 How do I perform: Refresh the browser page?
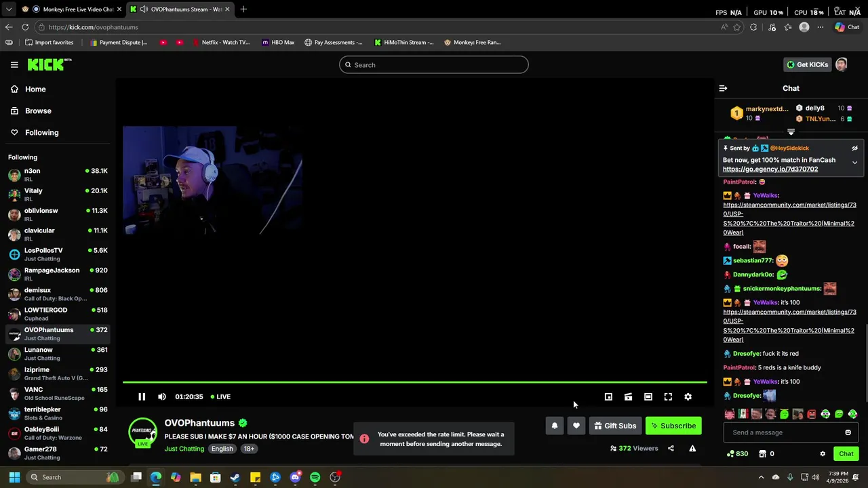[25, 27]
